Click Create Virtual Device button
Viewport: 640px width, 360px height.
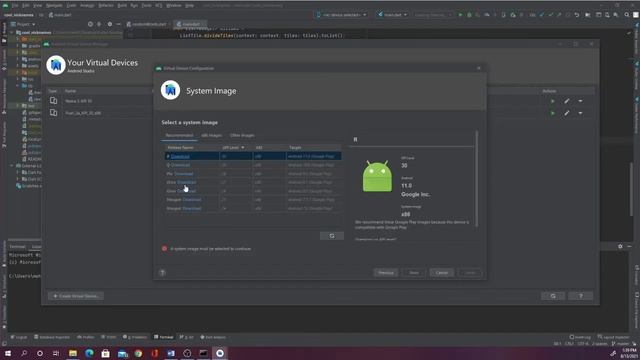click(76, 296)
